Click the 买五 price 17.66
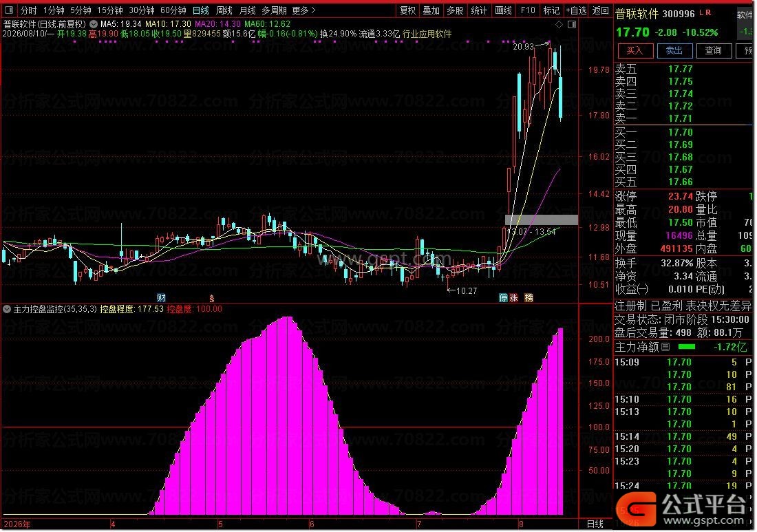The width and height of the screenshot is (757, 532). 680,182
